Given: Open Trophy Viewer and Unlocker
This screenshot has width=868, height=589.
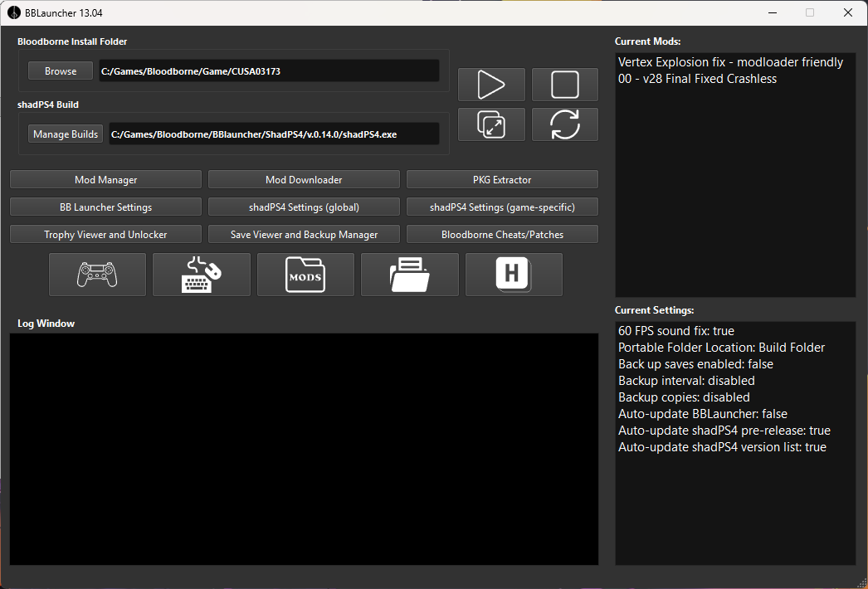Looking at the screenshot, I should click(105, 234).
